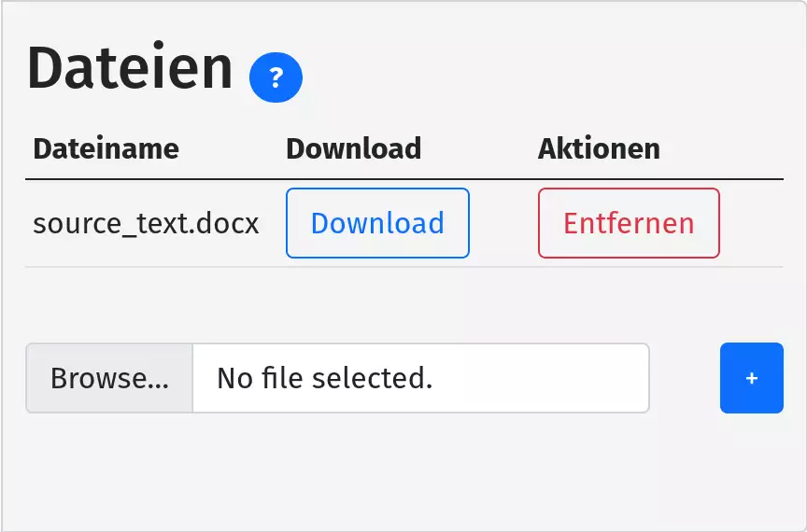Submit the upload with the plus icon
Image resolution: width=807 pixels, height=532 pixels.
coord(751,378)
